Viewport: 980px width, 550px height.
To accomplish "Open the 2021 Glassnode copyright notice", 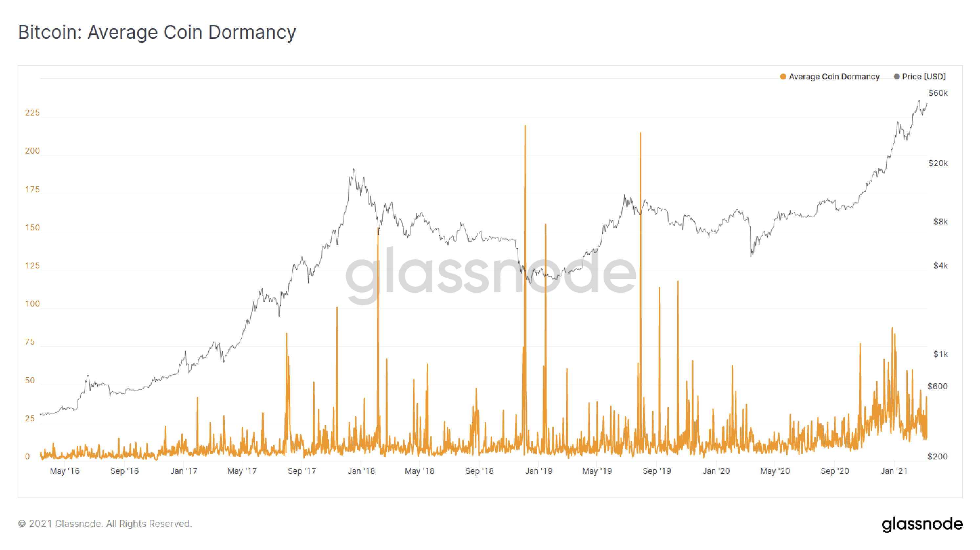I will click(x=105, y=524).
